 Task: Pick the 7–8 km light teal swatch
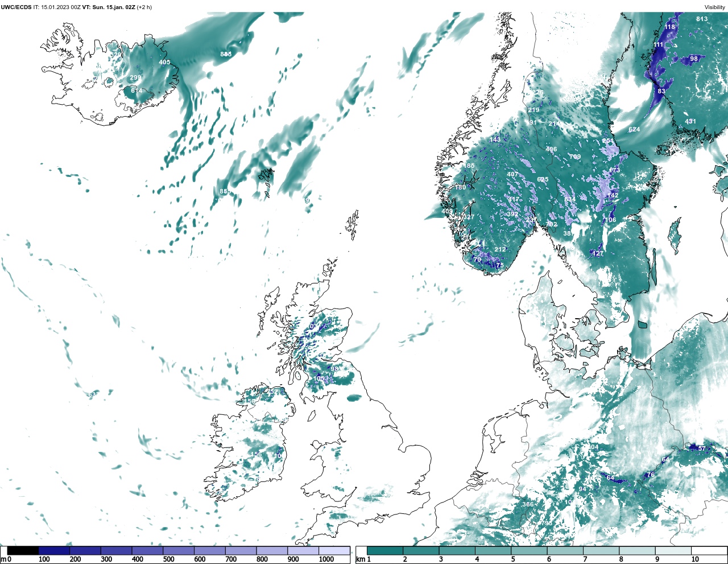click(601, 551)
